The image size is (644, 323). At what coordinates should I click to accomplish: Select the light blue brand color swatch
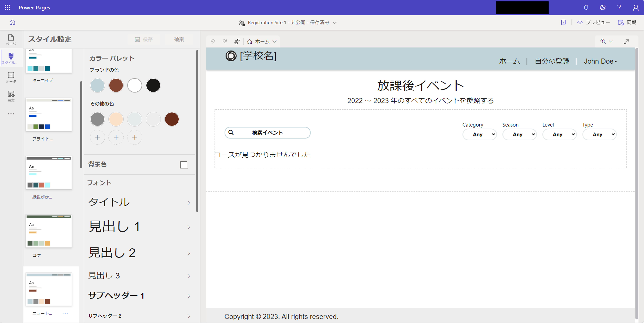pyautogui.click(x=97, y=85)
